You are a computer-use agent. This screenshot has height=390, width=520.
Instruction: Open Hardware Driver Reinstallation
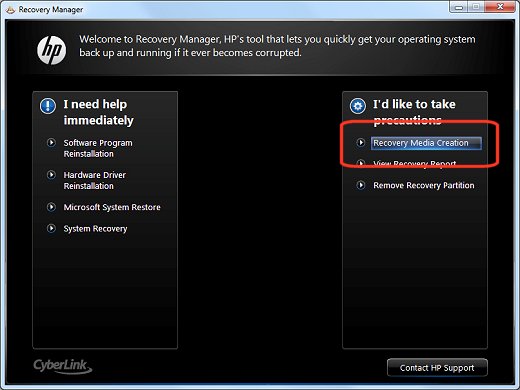tap(95, 180)
